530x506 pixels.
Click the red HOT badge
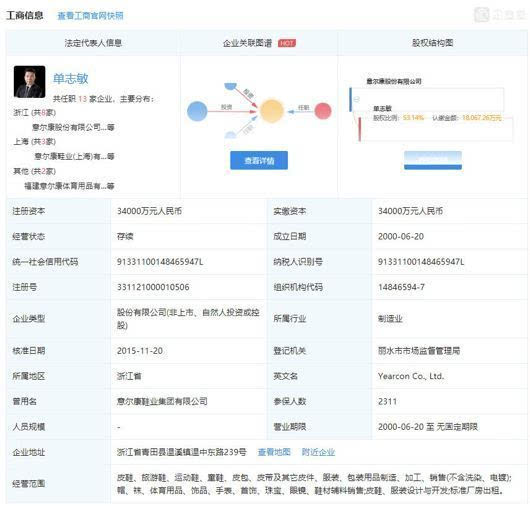(287, 43)
